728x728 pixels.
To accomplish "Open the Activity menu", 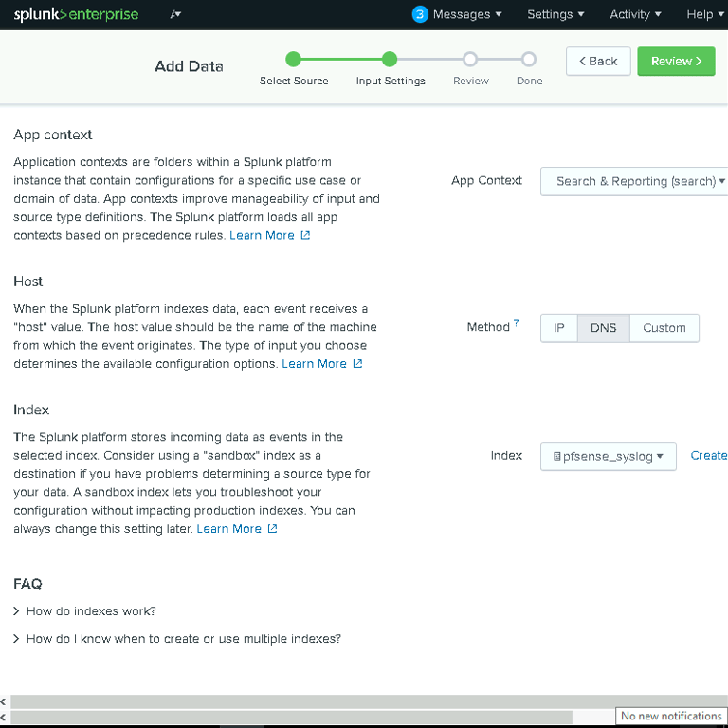I will click(635, 14).
